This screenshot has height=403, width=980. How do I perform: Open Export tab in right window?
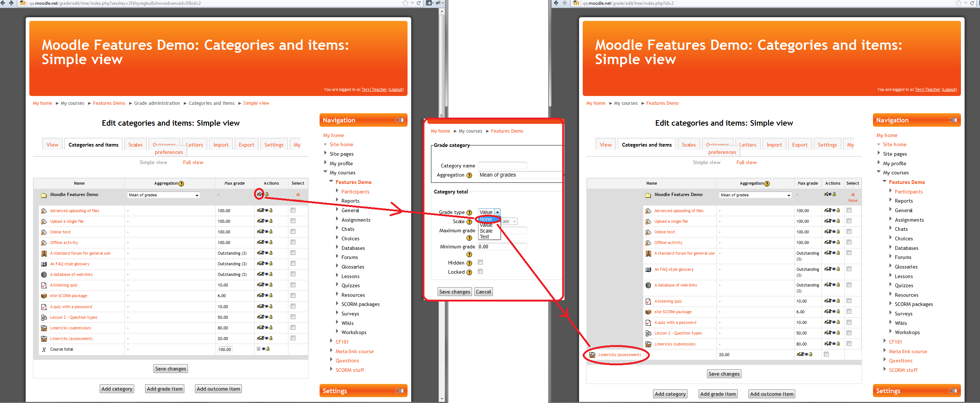(800, 145)
